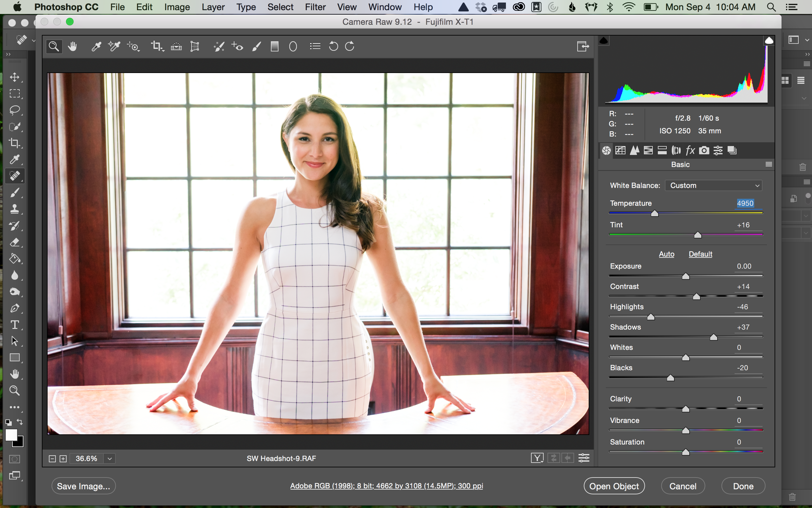Select the Camera Raw Crop tool

(157, 46)
